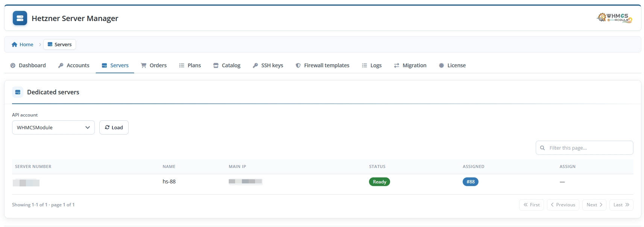This screenshot has height=227, width=644.
Task: Click the MAIN IP column header
Action: [x=237, y=166]
